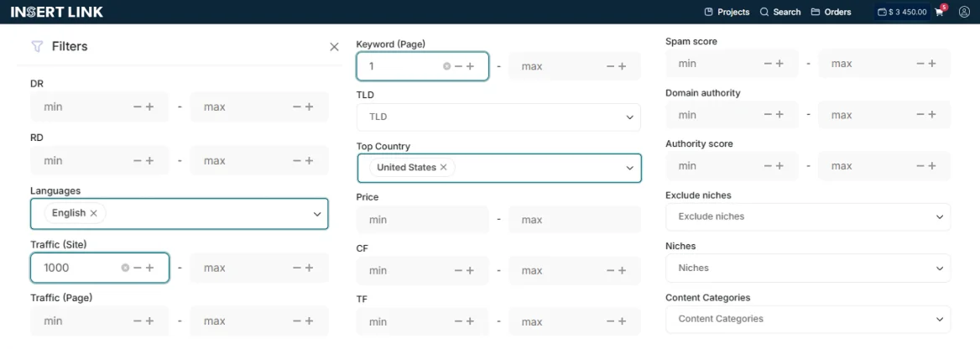This screenshot has height=349, width=980.
Task: Remove the United States country tag
Action: pyautogui.click(x=444, y=168)
